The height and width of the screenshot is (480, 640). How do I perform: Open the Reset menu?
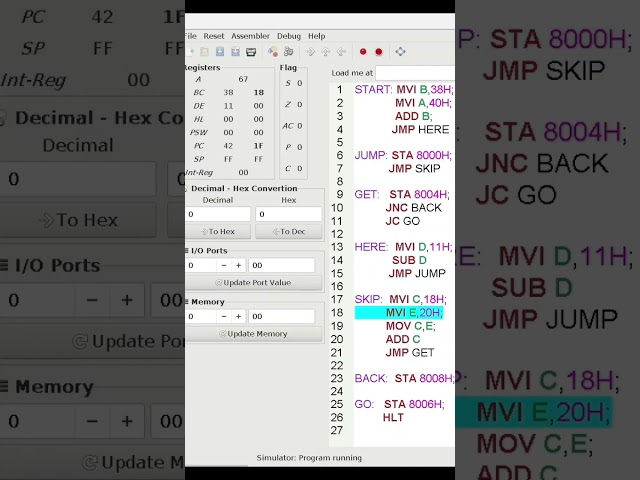[214, 36]
